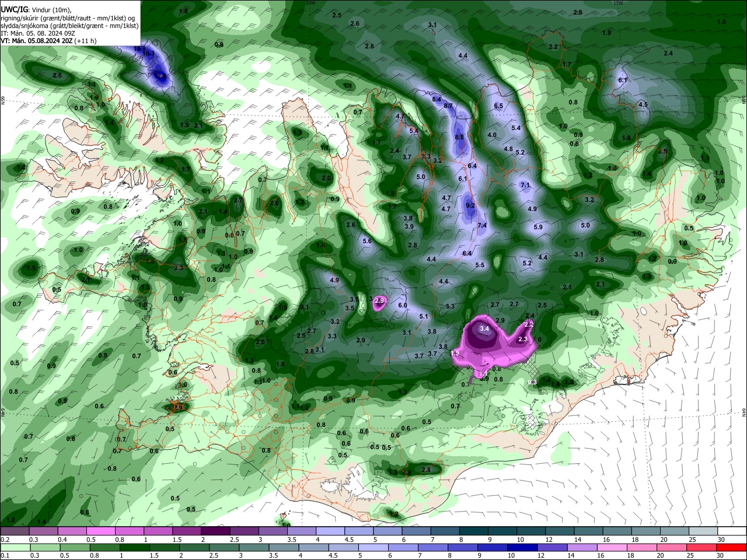Screen dimensions: 747x560
Task: Click the map value 4.5 in the northeast
Action: click(643, 104)
